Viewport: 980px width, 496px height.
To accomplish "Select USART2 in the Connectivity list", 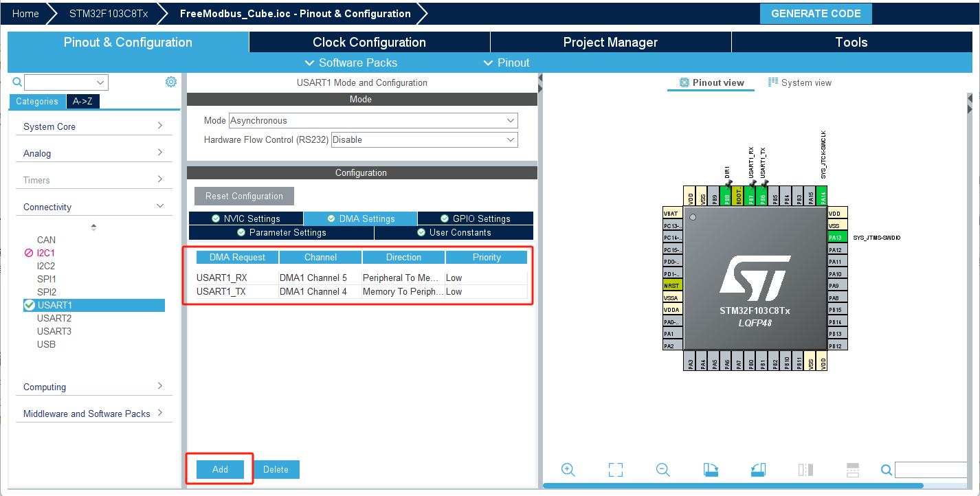I will point(54,318).
